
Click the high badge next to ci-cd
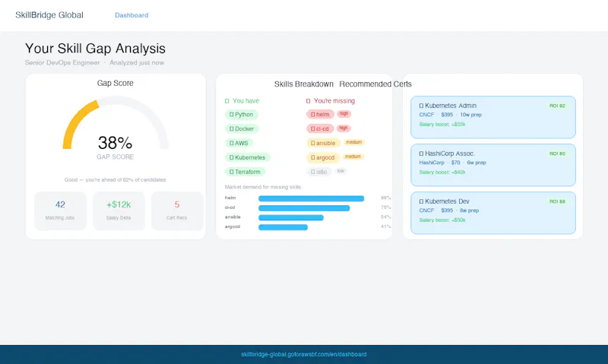pyautogui.click(x=344, y=128)
